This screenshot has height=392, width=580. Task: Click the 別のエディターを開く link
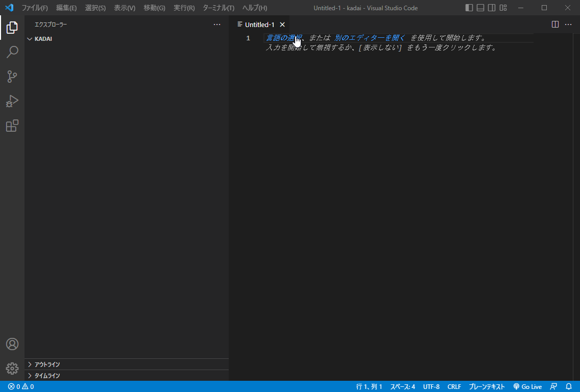tap(370, 38)
